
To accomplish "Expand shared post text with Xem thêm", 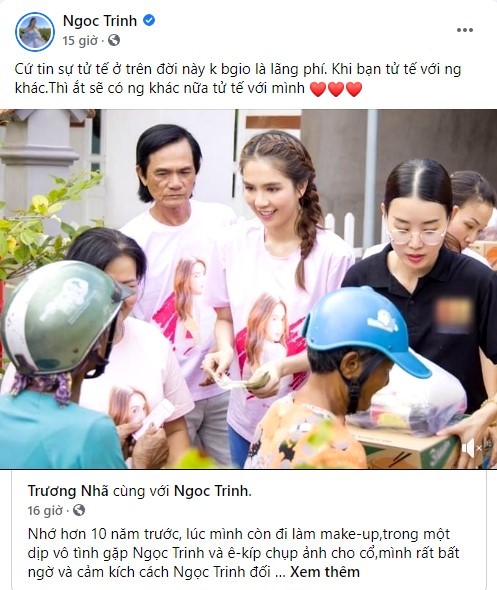I will click(325, 572).
